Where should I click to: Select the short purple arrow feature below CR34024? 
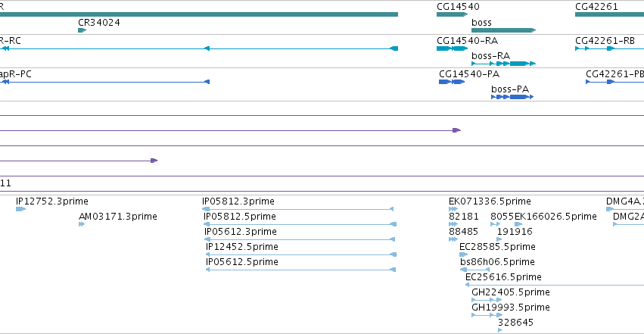pyautogui.click(x=79, y=161)
